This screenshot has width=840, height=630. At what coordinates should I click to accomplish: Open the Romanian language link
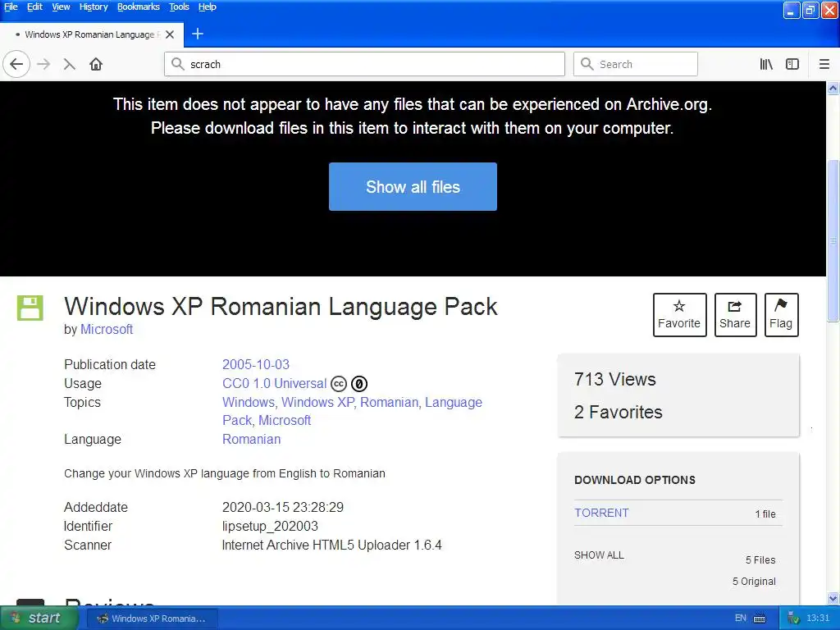(251, 440)
